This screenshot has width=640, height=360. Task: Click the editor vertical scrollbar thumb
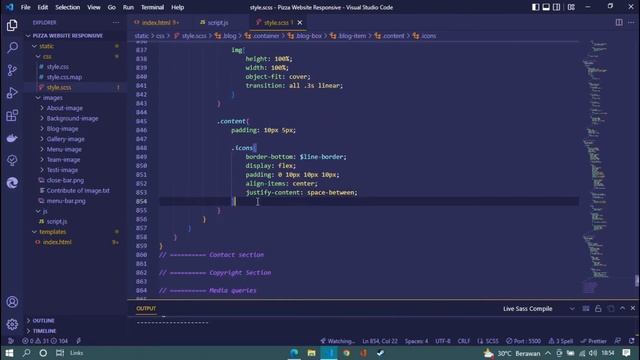coord(636,281)
